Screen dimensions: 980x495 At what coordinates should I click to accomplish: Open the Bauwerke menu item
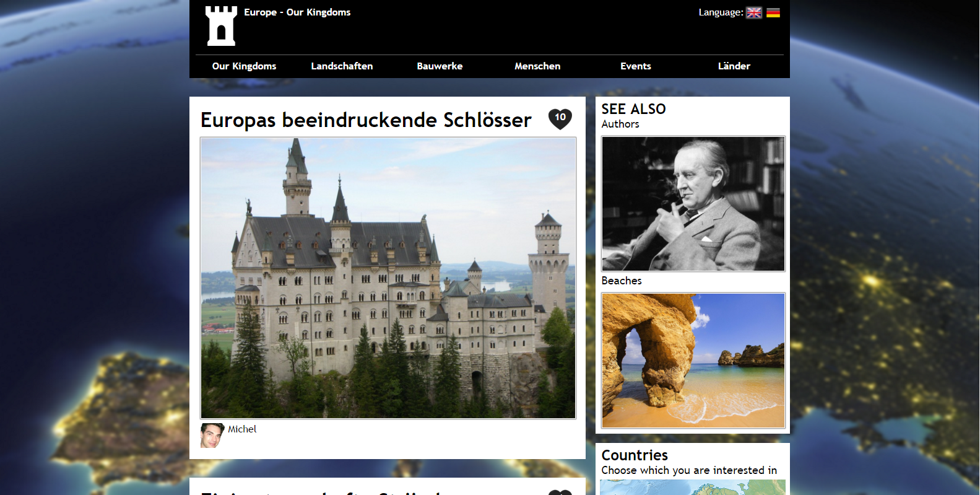point(440,66)
